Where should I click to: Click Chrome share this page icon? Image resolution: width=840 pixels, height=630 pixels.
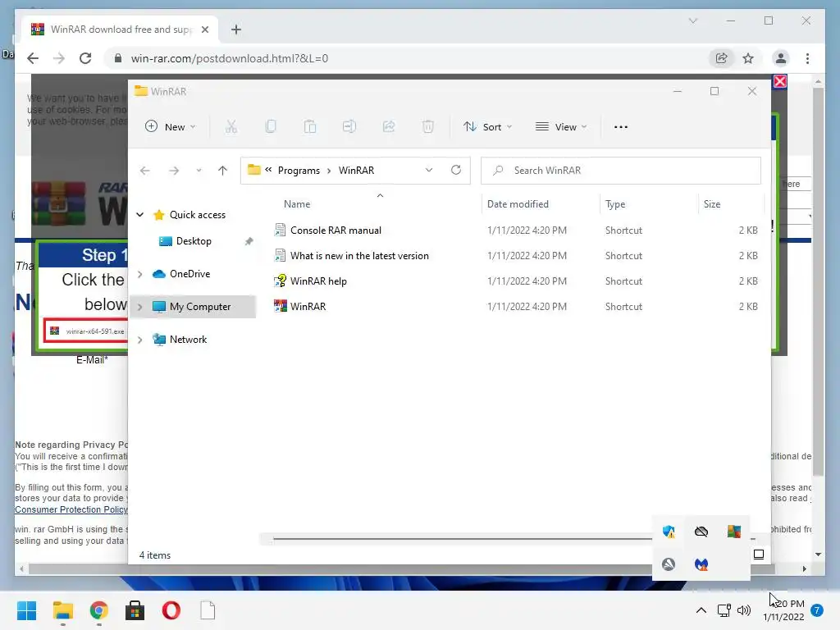pyautogui.click(x=722, y=58)
